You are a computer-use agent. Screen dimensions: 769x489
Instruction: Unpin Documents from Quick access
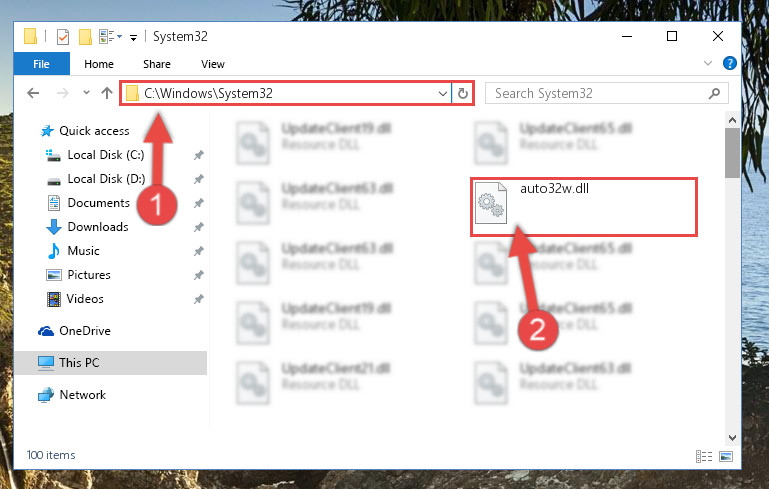199,203
